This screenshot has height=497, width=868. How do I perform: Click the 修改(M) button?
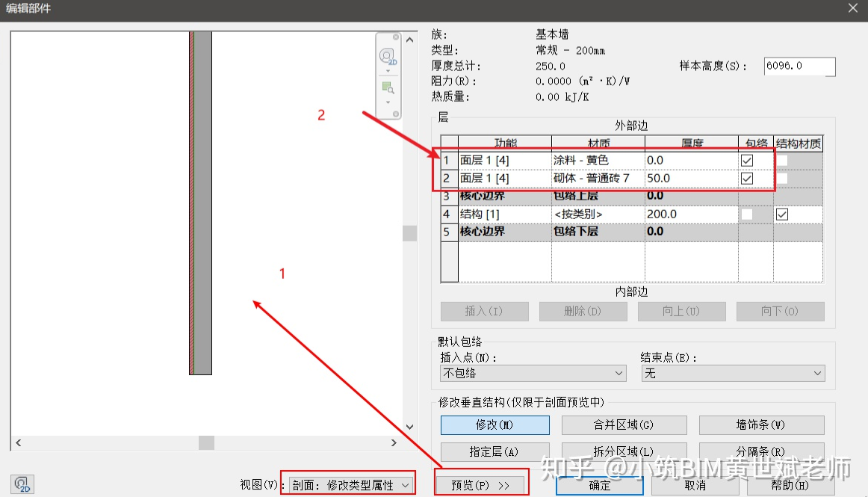[495, 425]
